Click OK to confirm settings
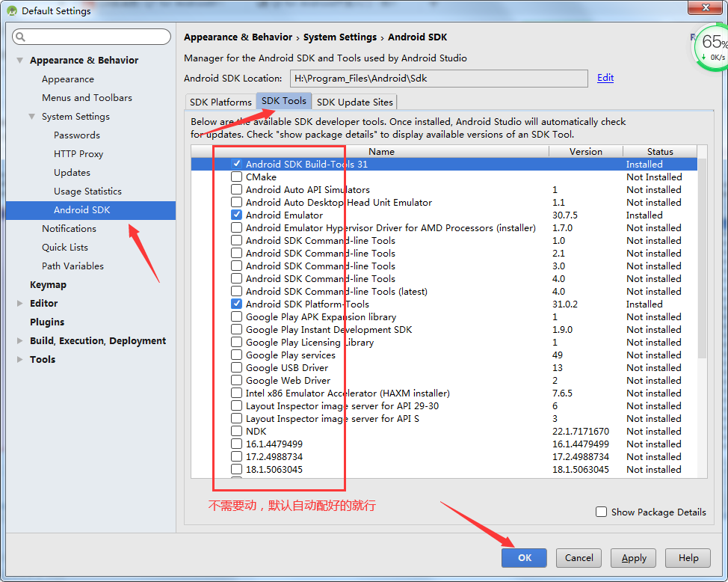The width and height of the screenshot is (728, 582). click(x=524, y=558)
